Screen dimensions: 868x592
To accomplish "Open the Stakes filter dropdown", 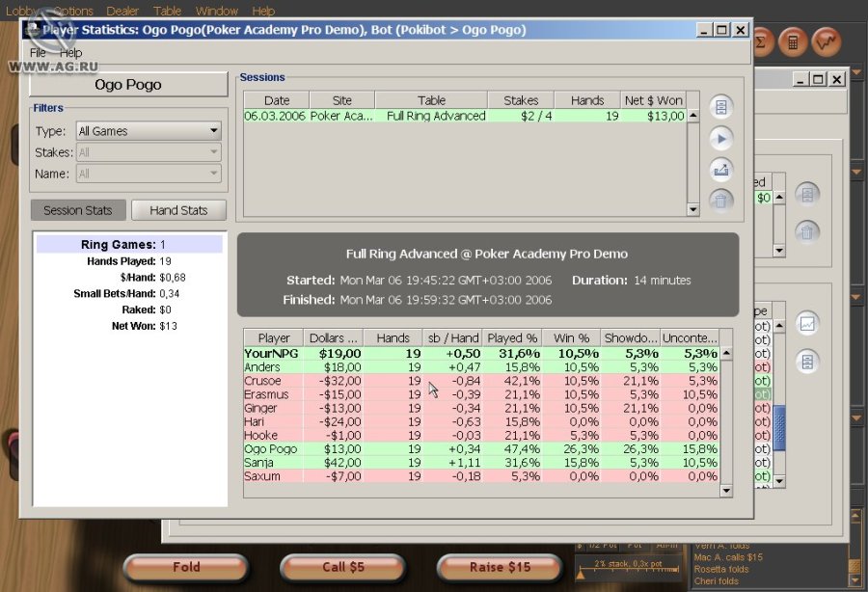I will point(149,152).
